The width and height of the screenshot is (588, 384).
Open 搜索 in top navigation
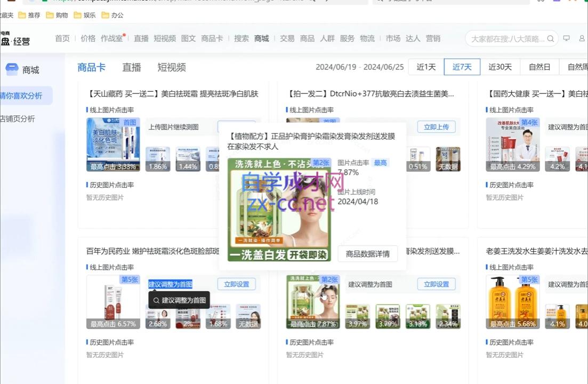(x=241, y=38)
